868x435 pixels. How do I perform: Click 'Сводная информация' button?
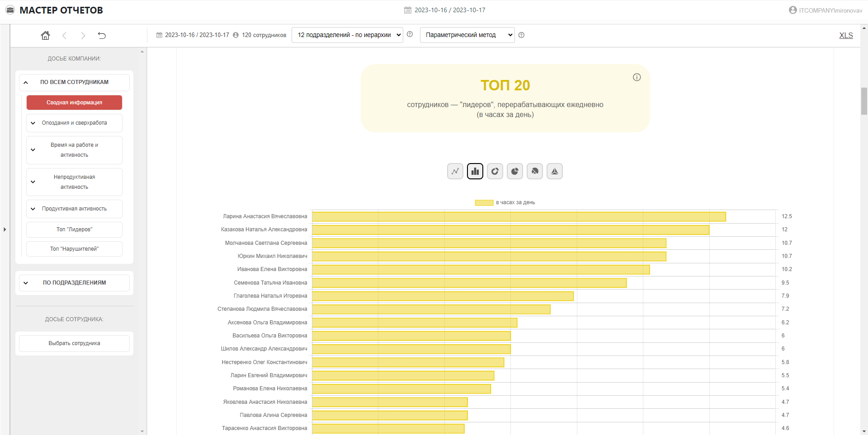pyautogui.click(x=74, y=103)
